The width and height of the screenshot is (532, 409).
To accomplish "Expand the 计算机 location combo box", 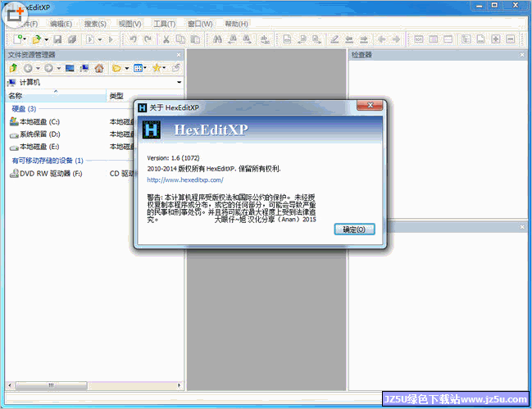I will pos(180,83).
